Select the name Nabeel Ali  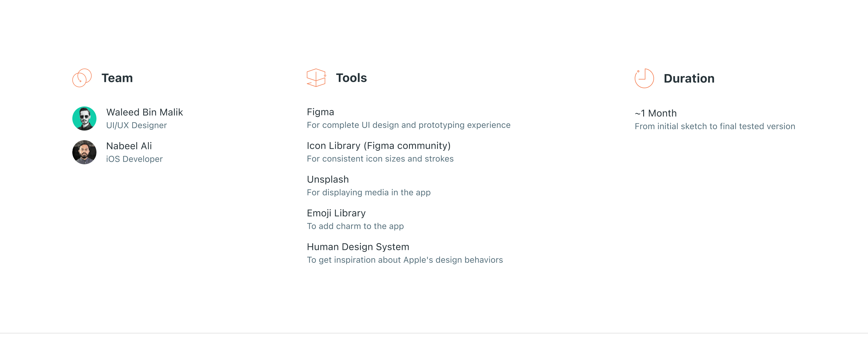129,146
